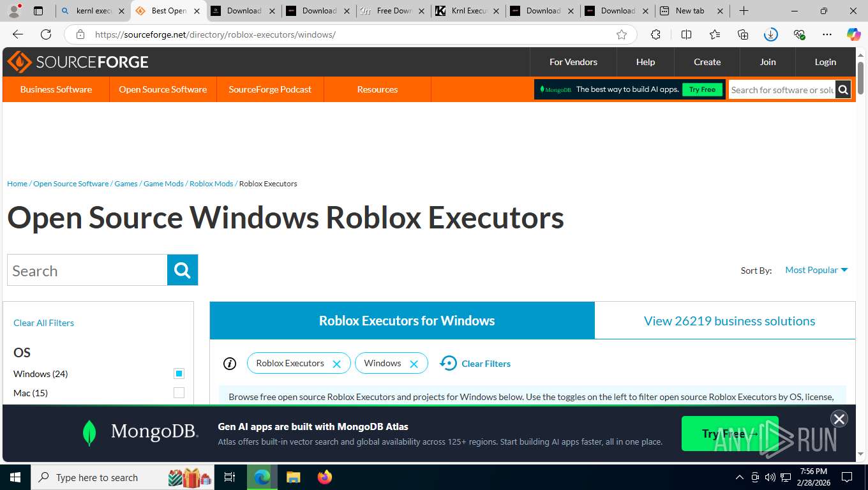Image resolution: width=868 pixels, height=490 pixels.
Task: Click the Clear Filters link beside the chips
Action: point(475,364)
